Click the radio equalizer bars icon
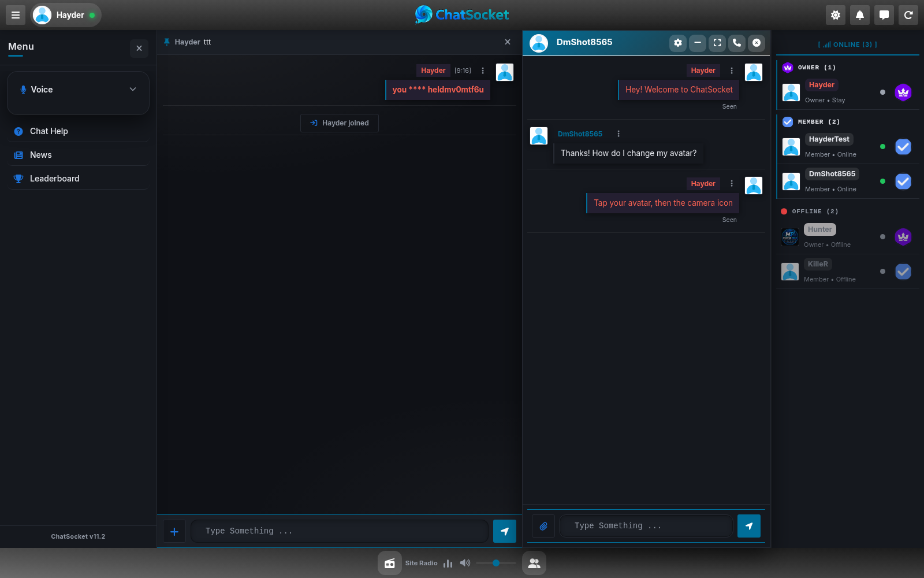The width and height of the screenshot is (924, 578). click(448, 563)
